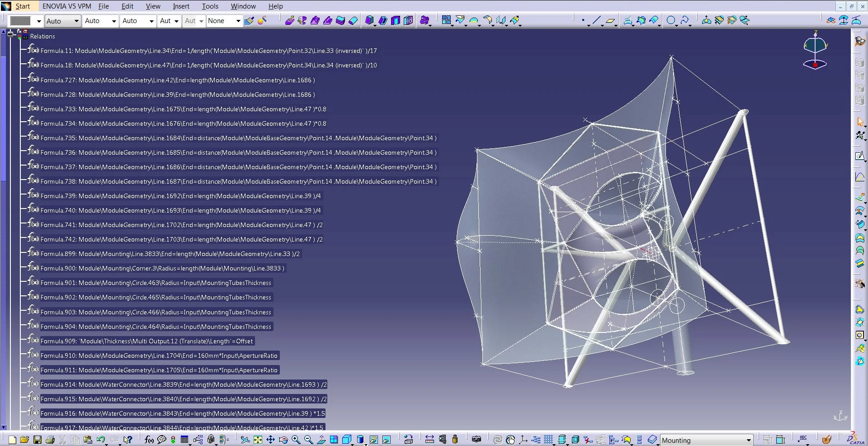Open the Start menu
Screen dimensions: 868x446
23,6
